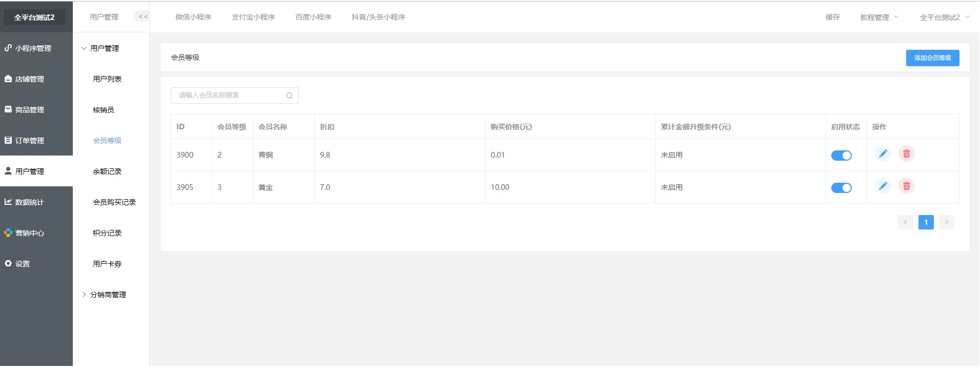Open 设置 in the dark sidebar

pyautogui.click(x=36, y=264)
